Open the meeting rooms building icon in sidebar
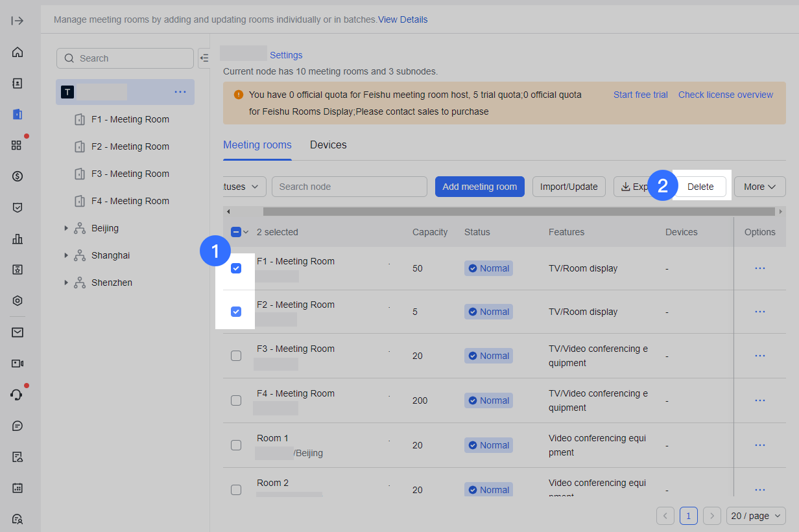 tap(18, 115)
